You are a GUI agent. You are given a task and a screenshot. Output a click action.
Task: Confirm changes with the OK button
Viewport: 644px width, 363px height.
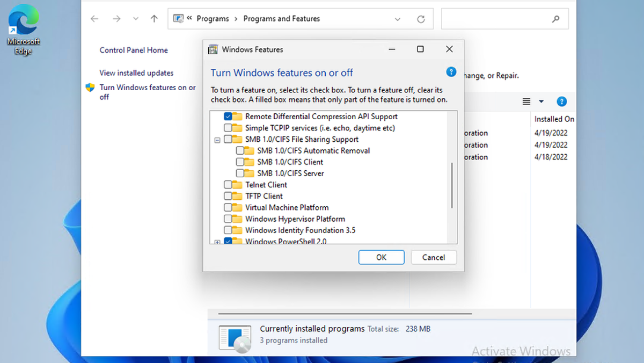pos(381,257)
